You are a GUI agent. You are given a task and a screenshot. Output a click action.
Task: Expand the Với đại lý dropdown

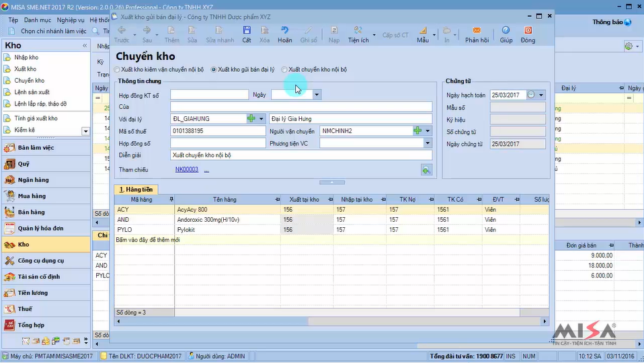tap(261, 119)
